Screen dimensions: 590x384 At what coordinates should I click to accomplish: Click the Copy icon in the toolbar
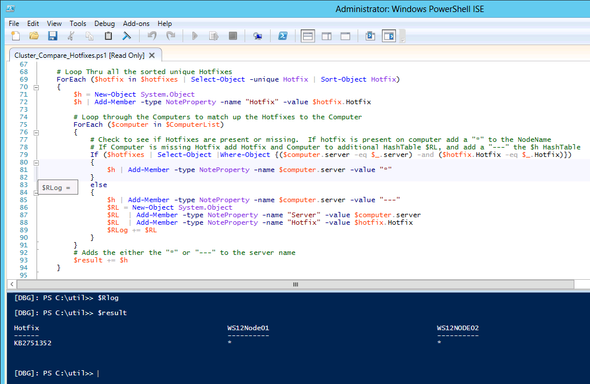[x=90, y=36]
